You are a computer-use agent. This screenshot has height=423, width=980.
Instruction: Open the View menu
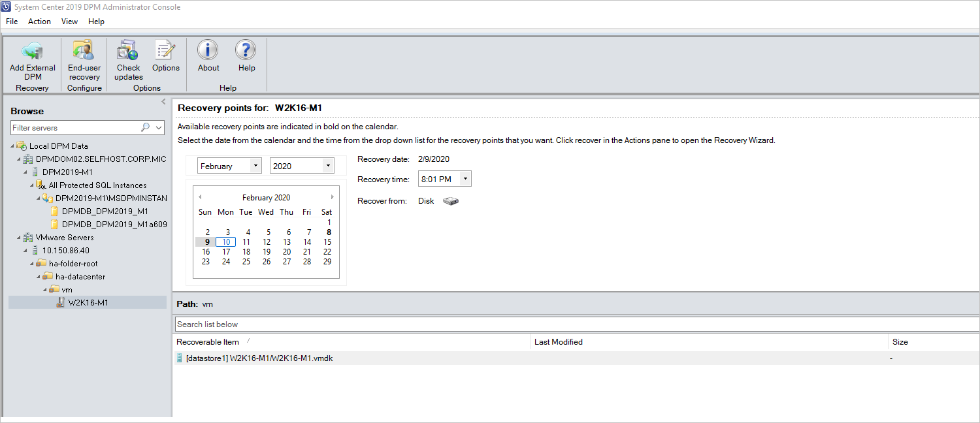pyautogui.click(x=69, y=21)
